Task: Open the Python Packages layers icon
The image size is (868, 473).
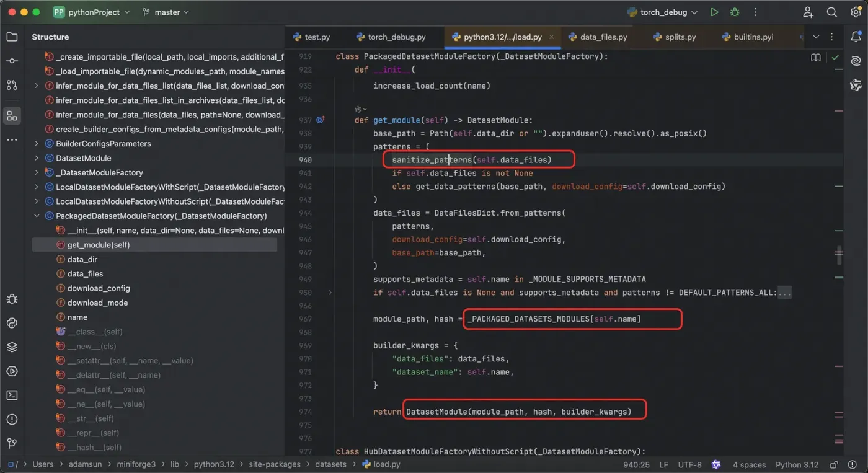Action: click(12, 347)
